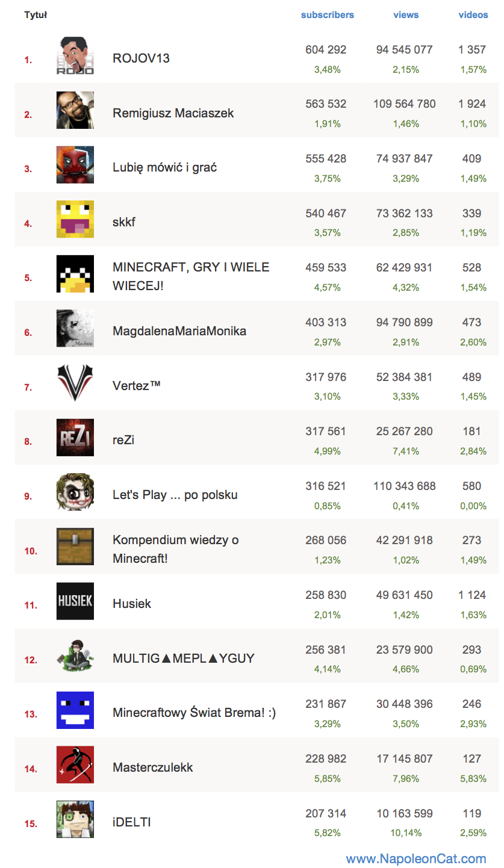Viewport: 504px width, 868px height.
Task: Open the www.NapoleonCat.com link
Action: [416, 858]
